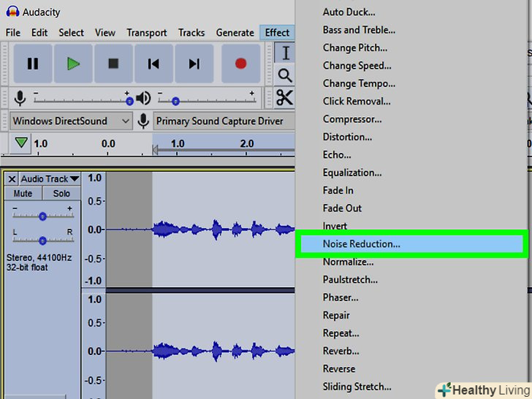This screenshot has height=399, width=532.
Task: Open the Select menu
Action: [72, 33]
